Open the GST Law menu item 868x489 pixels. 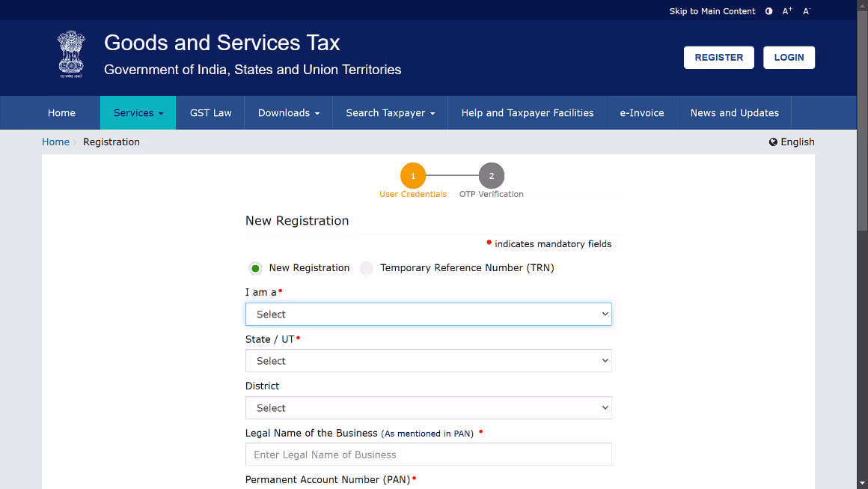[210, 113]
